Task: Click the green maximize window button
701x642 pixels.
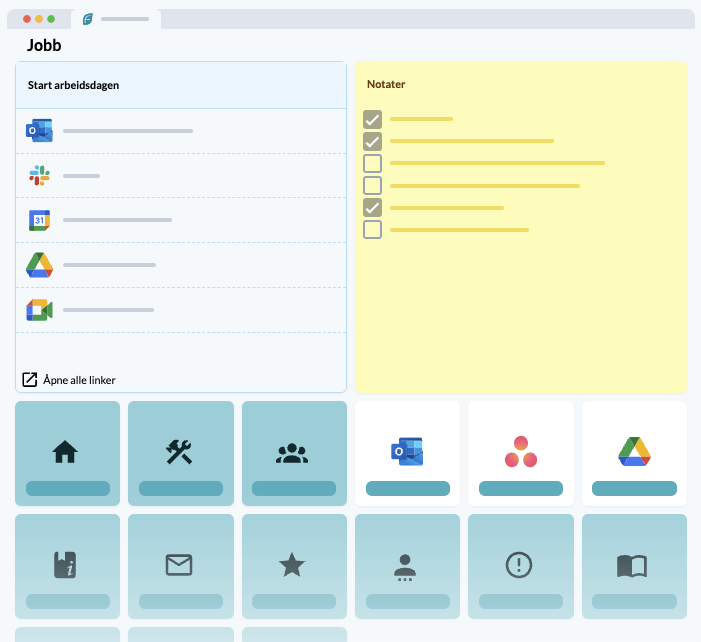Action: click(x=51, y=19)
